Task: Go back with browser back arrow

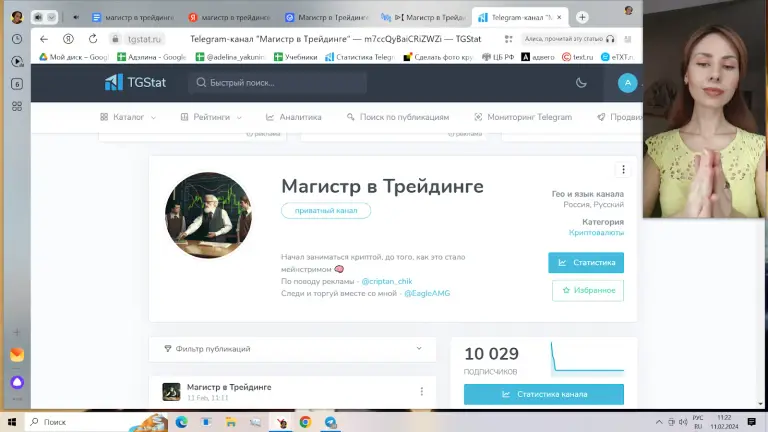Action: 44,39
